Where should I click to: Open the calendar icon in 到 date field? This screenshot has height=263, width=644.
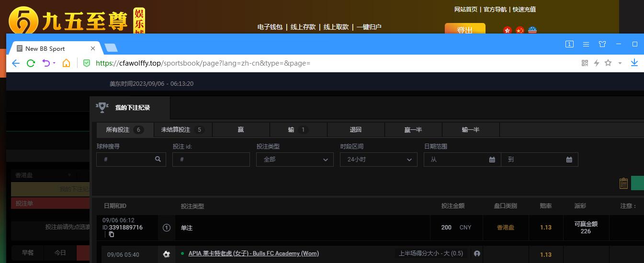click(569, 160)
